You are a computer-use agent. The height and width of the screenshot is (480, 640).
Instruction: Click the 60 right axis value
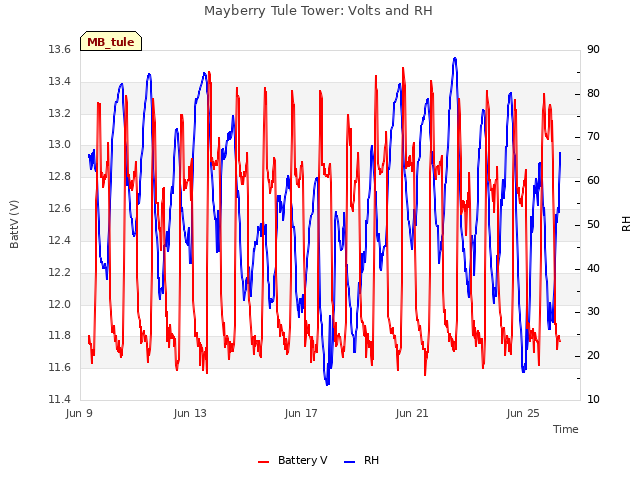(593, 180)
